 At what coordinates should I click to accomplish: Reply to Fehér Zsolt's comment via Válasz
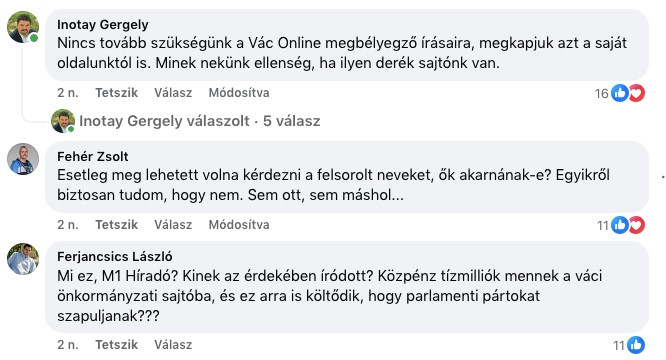point(173,225)
